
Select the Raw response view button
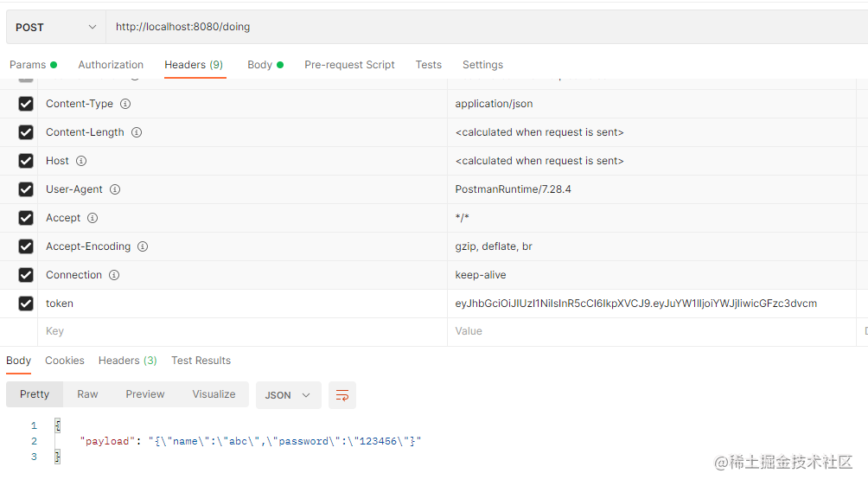[87, 394]
